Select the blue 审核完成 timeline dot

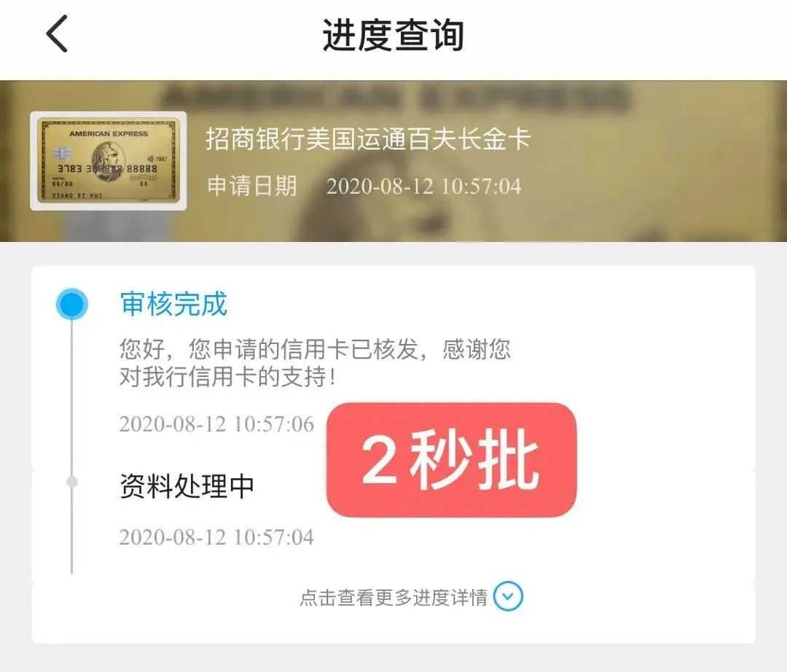pos(71,304)
